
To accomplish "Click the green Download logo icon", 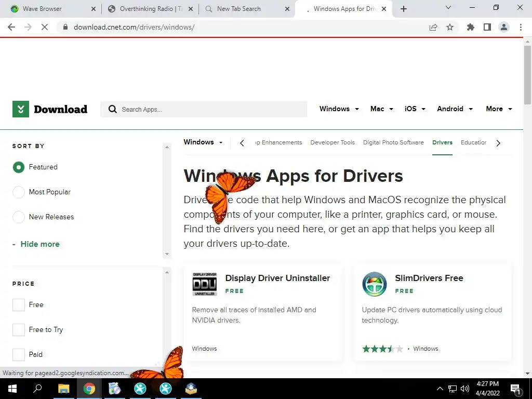I will [x=21, y=109].
